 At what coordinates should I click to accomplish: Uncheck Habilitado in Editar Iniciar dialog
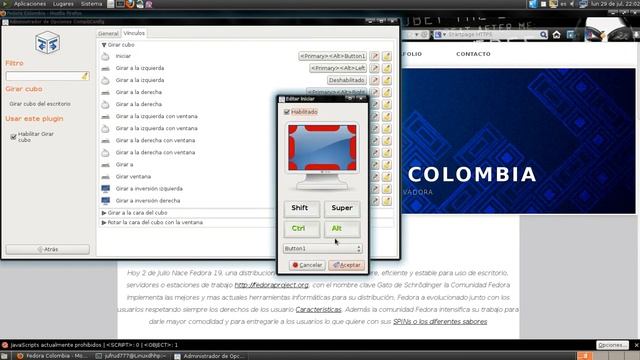pos(287,112)
